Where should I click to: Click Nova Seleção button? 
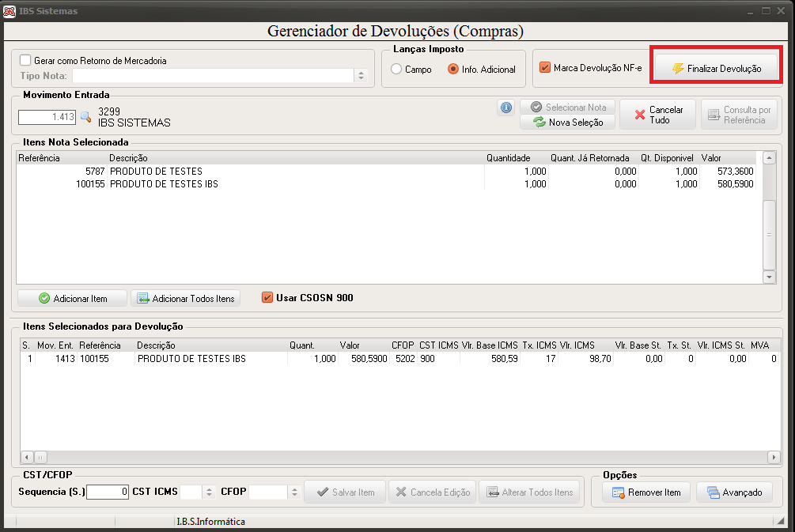click(x=568, y=122)
